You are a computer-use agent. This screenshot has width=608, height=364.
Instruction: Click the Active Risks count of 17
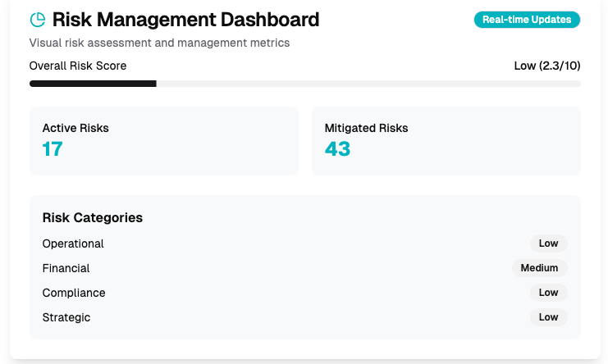(x=53, y=149)
